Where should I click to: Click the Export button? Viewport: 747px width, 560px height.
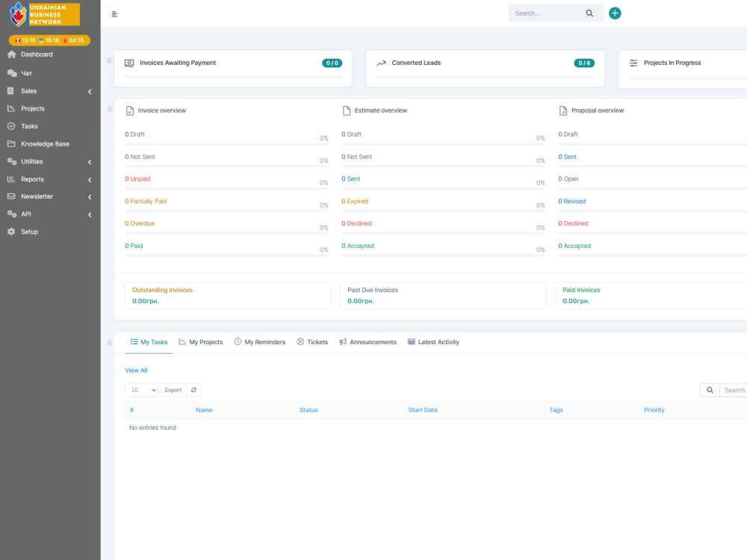pos(173,390)
